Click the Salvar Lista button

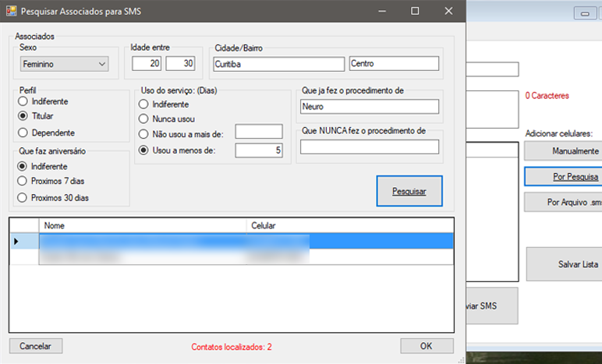coord(564,264)
